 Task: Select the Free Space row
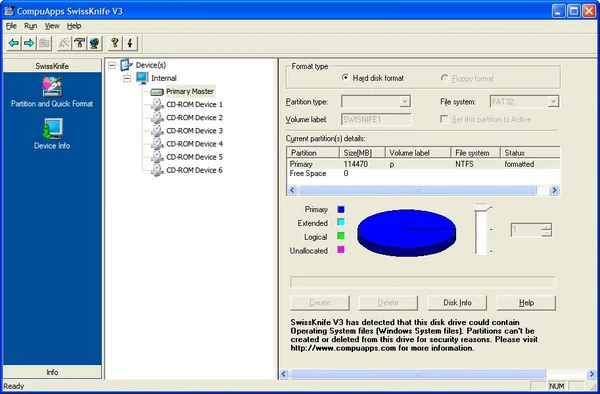423,173
